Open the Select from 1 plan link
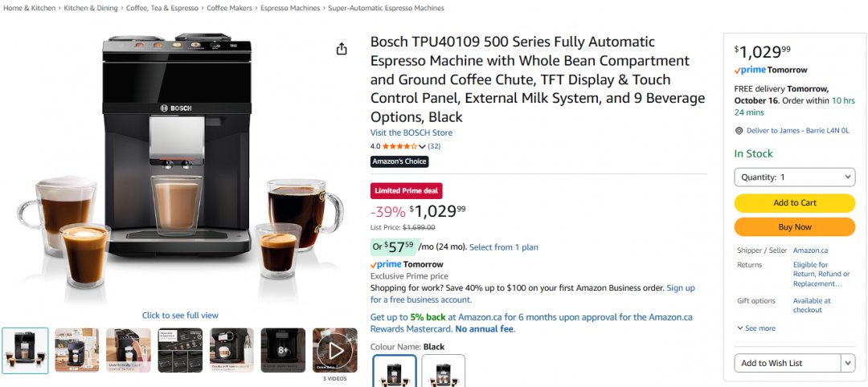 click(503, 247)
